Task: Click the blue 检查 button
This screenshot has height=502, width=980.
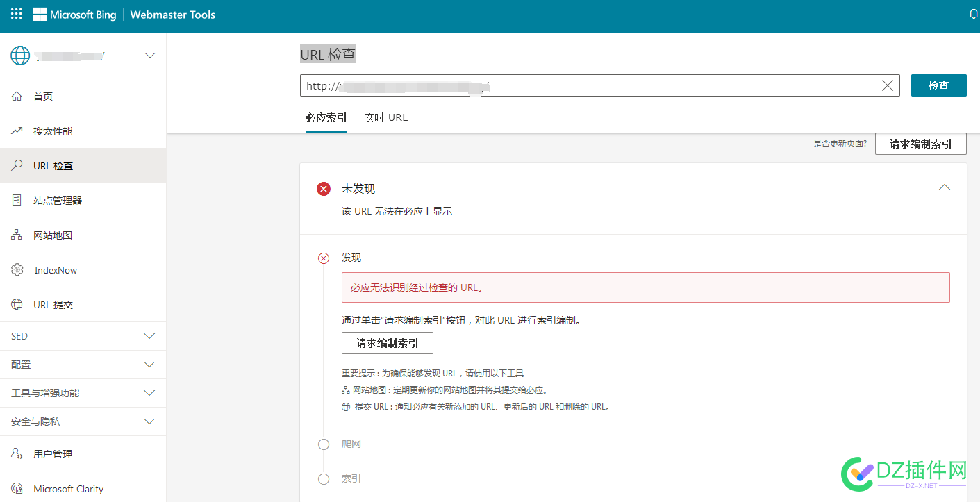Action: 938,85
